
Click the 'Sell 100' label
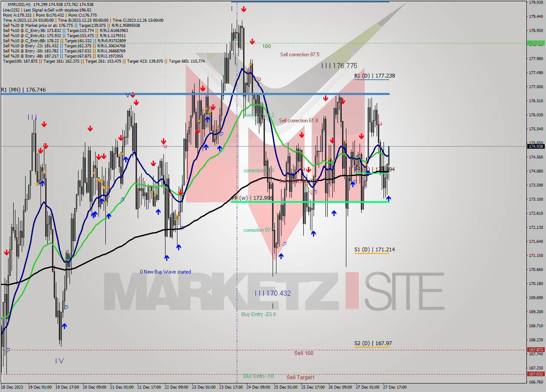(304, 353)
